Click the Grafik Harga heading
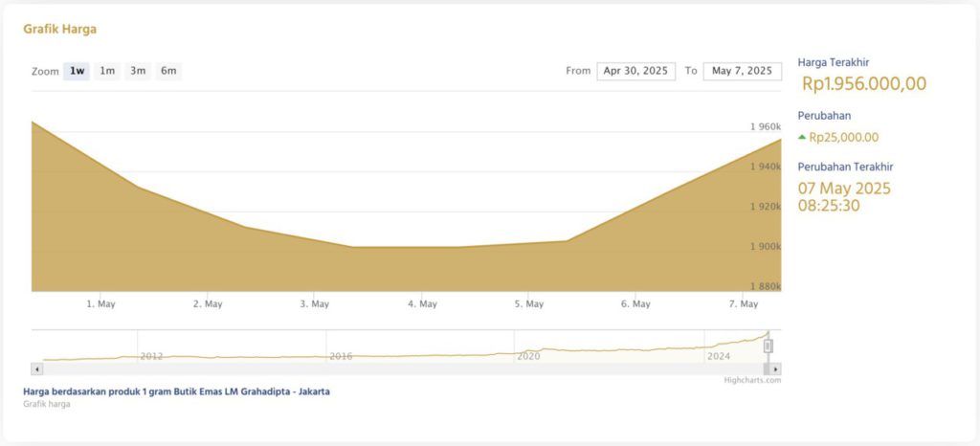The height and width of the screenshot is (446, 980). [59, 29]
